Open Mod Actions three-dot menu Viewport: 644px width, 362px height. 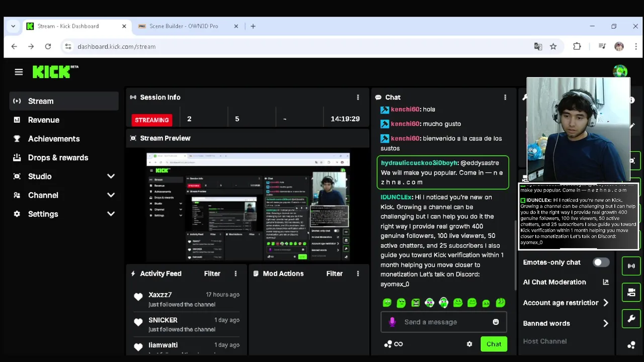pyautogui.click(x=358, y=274)
